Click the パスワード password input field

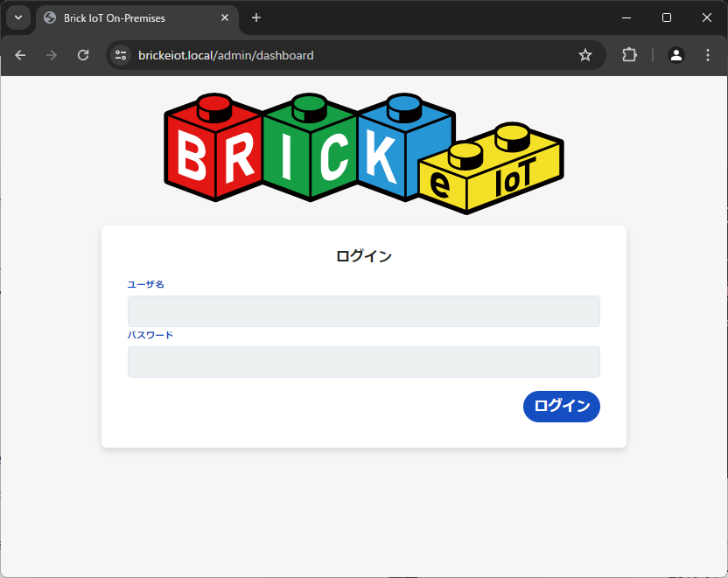point(363,361)
